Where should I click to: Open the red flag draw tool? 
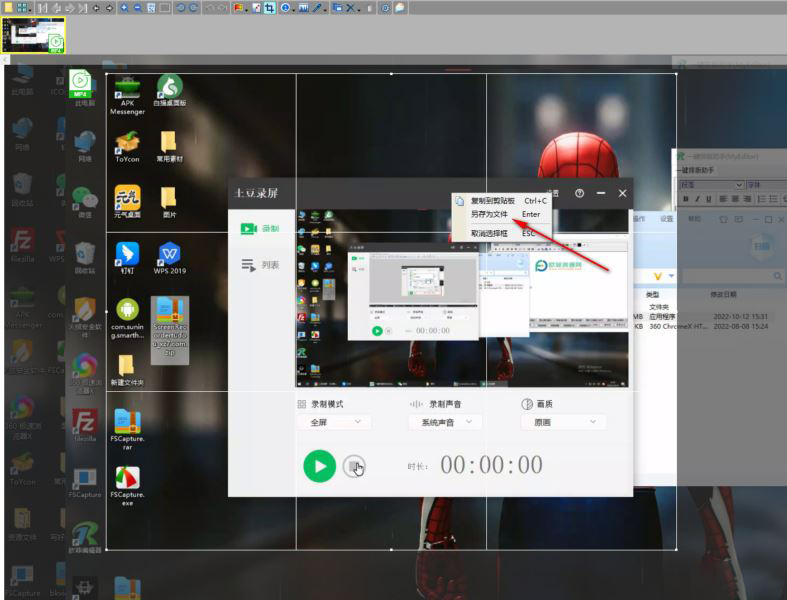coord(238,8)
